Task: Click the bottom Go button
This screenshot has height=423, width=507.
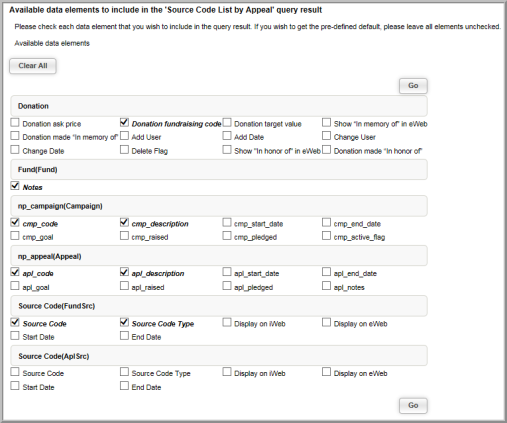Action: click(413, 405)
